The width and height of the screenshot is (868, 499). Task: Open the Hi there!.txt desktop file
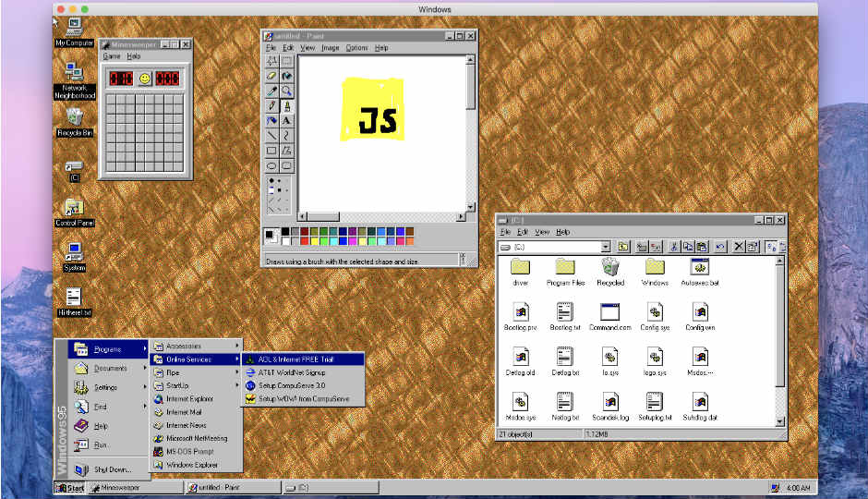tap(74, 302)
